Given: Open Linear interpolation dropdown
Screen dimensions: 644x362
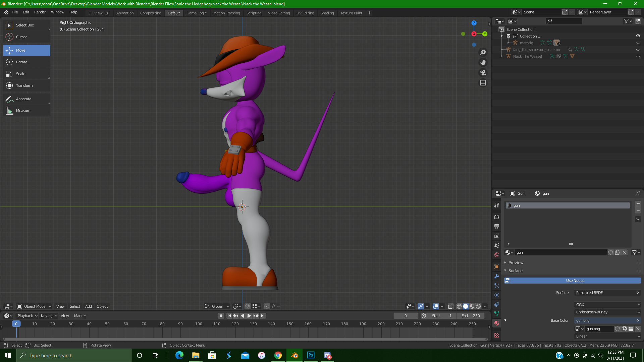Looking at the screenshot, I should (x=607, y=336).
